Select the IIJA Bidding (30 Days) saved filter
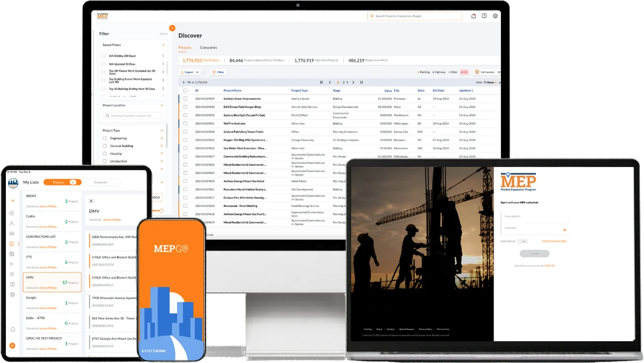Screen dimensions: 644x363 [x=104, y=56]
